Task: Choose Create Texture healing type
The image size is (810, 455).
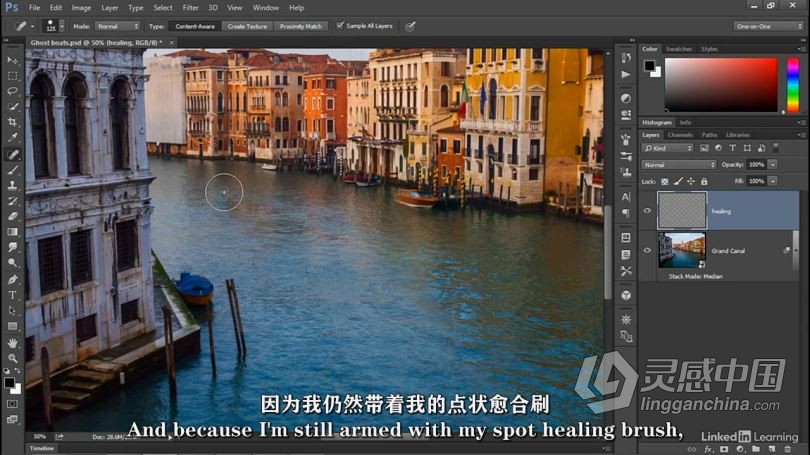Action: (247, 26)
